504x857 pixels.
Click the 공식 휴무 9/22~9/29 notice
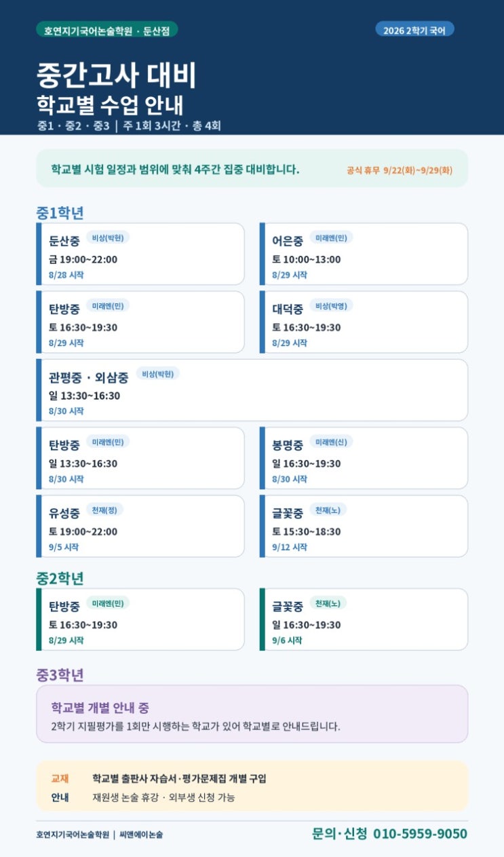pyautogui.click(x=400, y=170)
